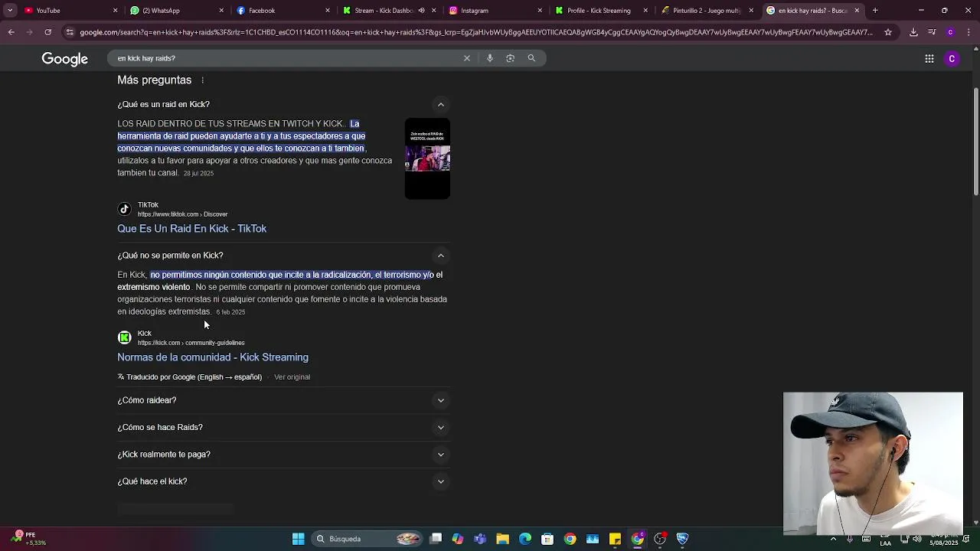Focus the browser address bar URL
The image size is (980, 551).
[x=475, y=32]
